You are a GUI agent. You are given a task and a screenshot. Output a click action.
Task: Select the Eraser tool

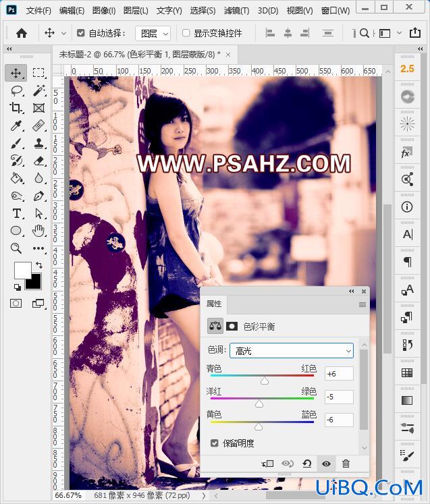[x=38, y=161]
